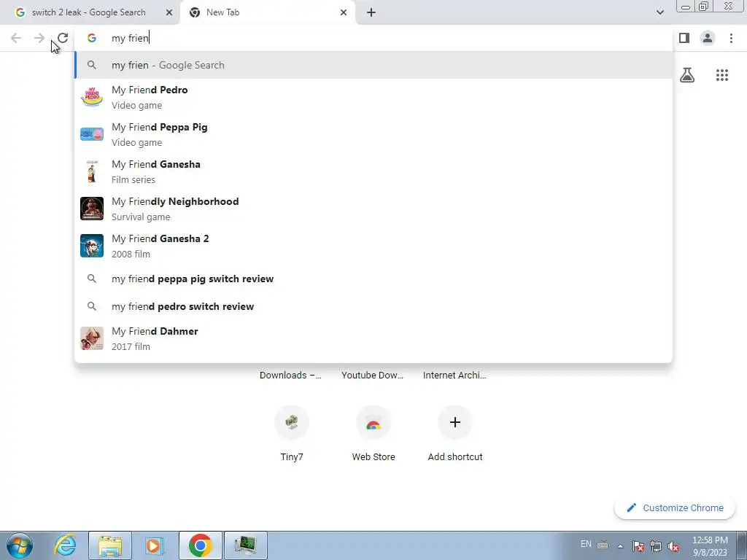The height and width of the screenshot is (560, 747).
Task: Click the muted volume speaker icon
Action: [673, 546]
